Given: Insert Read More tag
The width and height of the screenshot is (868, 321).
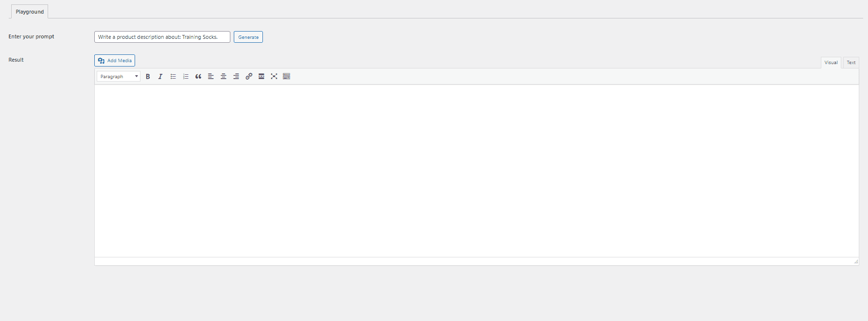Looking at the screenshot, I should [261, 76].
